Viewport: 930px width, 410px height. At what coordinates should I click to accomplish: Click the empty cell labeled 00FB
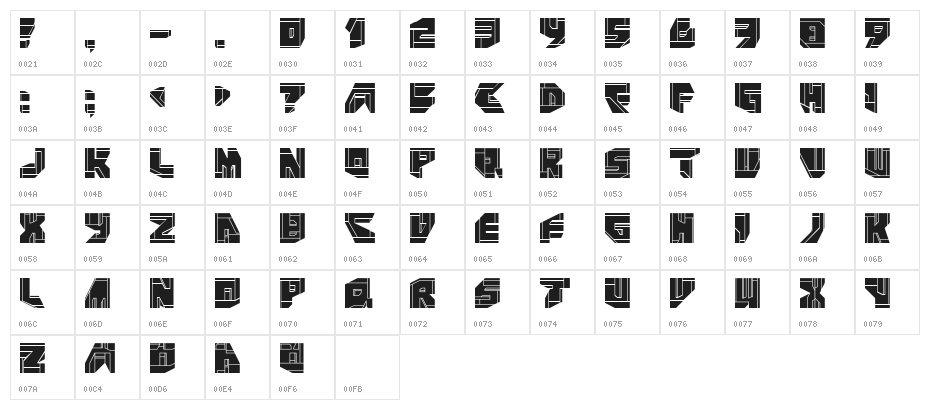coord(366,367)
